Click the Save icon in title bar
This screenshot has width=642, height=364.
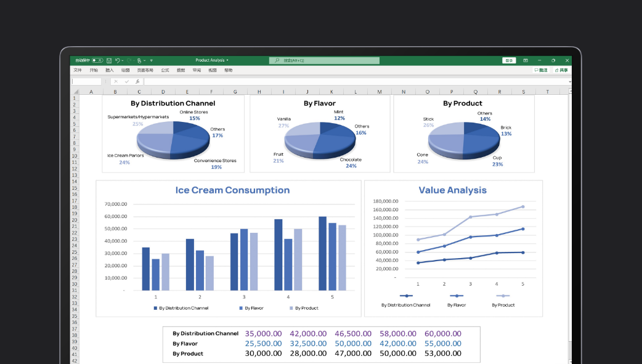[109, 60]
